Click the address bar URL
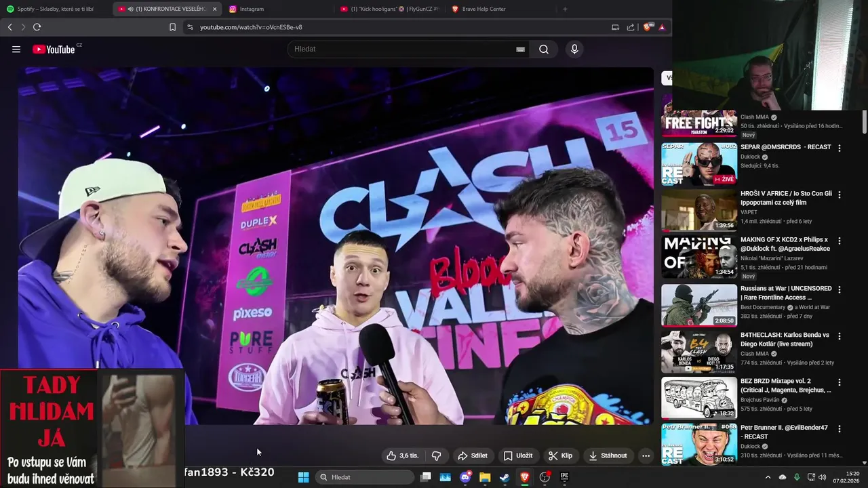Image resolution: width=868 pixels, height=488 pixels. (x=251, y=27)
